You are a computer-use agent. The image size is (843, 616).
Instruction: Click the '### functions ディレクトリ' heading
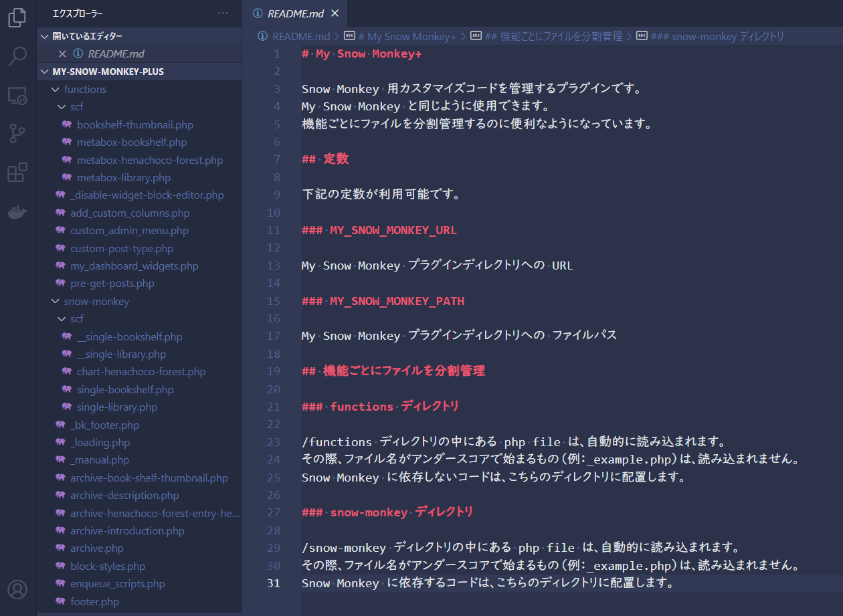tap(381, 407)
